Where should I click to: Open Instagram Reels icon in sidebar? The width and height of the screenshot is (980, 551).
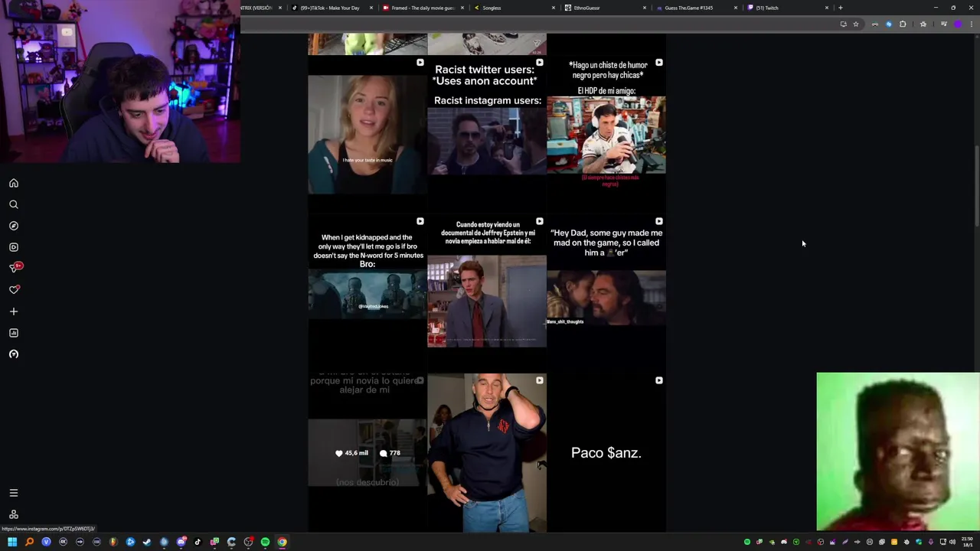point(14,247)
